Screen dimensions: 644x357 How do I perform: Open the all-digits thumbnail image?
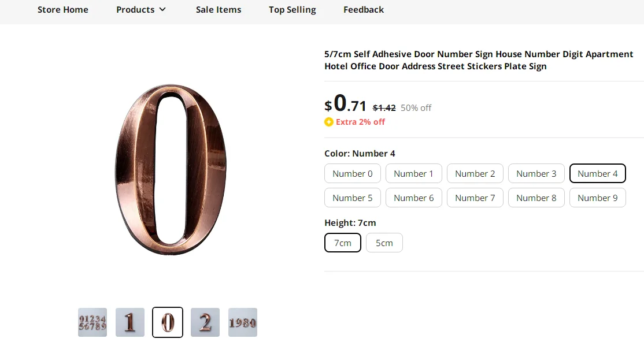click(92, 322)
